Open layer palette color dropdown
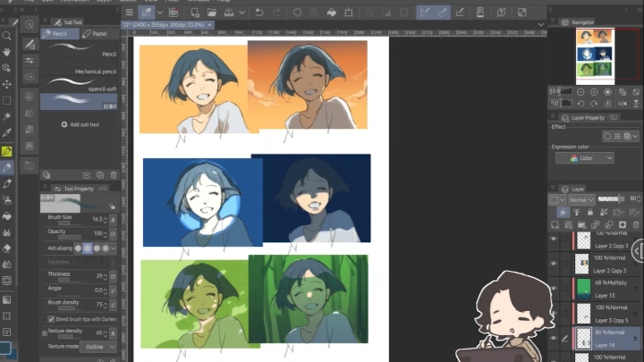The height and width of the screenshot is (362, 644). 557,200
